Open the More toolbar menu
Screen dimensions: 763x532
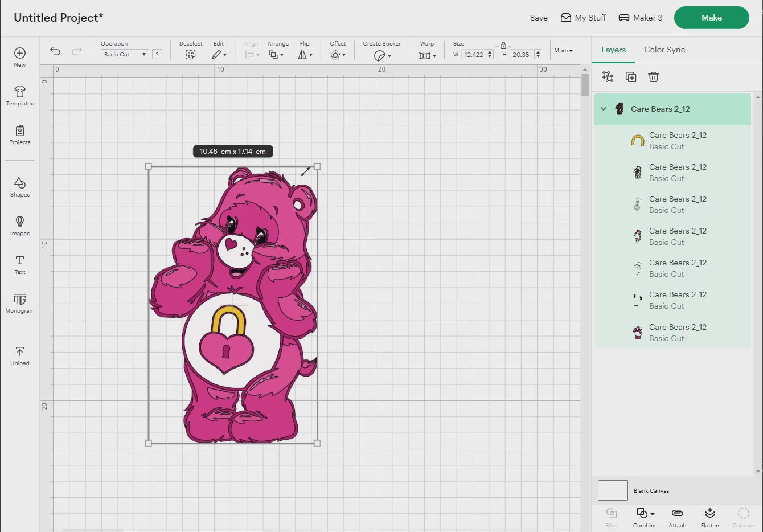tap(564, 51)
